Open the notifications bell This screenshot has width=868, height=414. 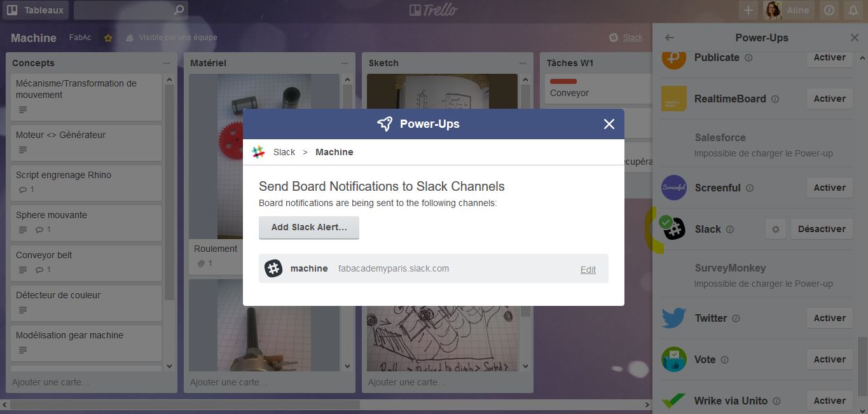pyautogui.click(x=853, y=10)
